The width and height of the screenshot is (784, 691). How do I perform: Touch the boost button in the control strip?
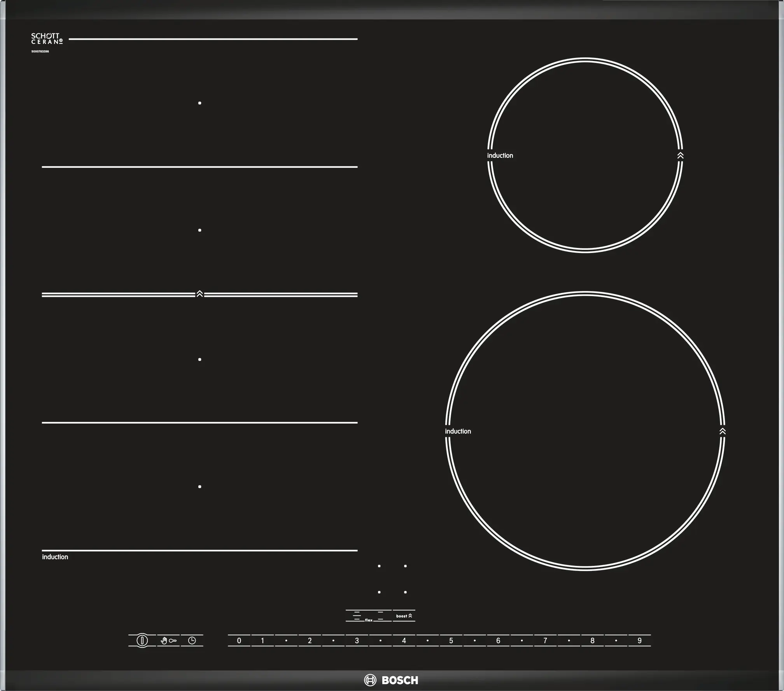pos(404,616)
